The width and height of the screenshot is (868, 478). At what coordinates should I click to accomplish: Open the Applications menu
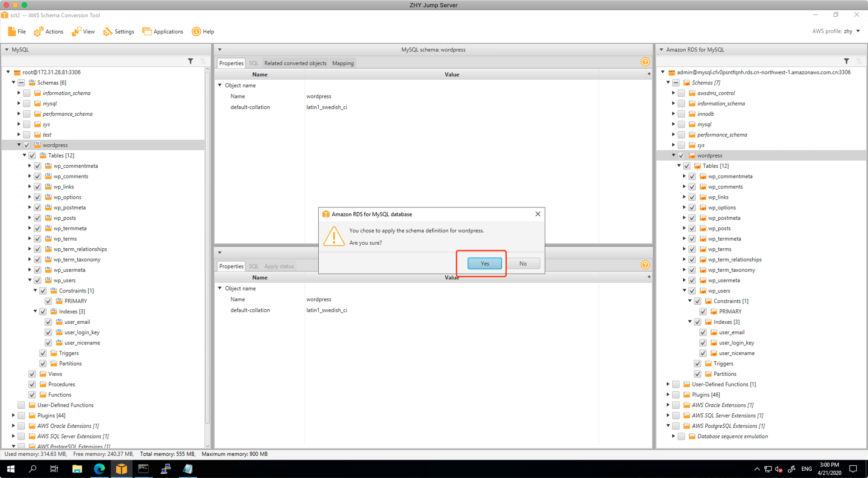click(x=163, y=32)
